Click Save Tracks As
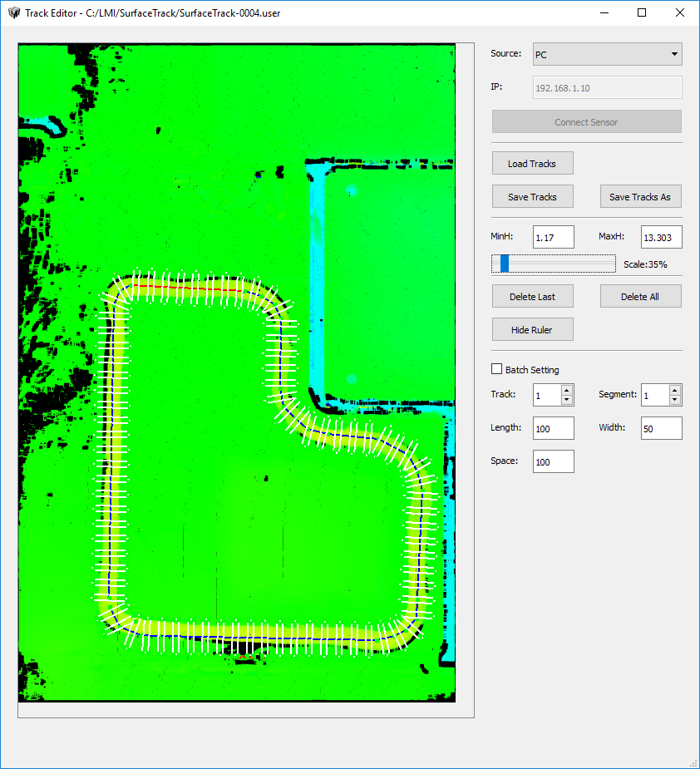 (640, 196)
